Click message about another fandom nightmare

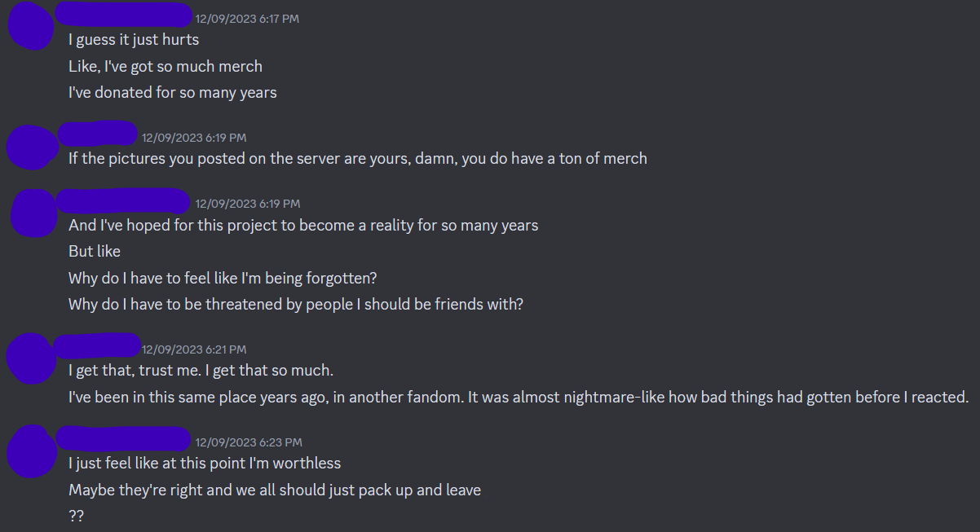pyautogui.click(x=519, y=398)
